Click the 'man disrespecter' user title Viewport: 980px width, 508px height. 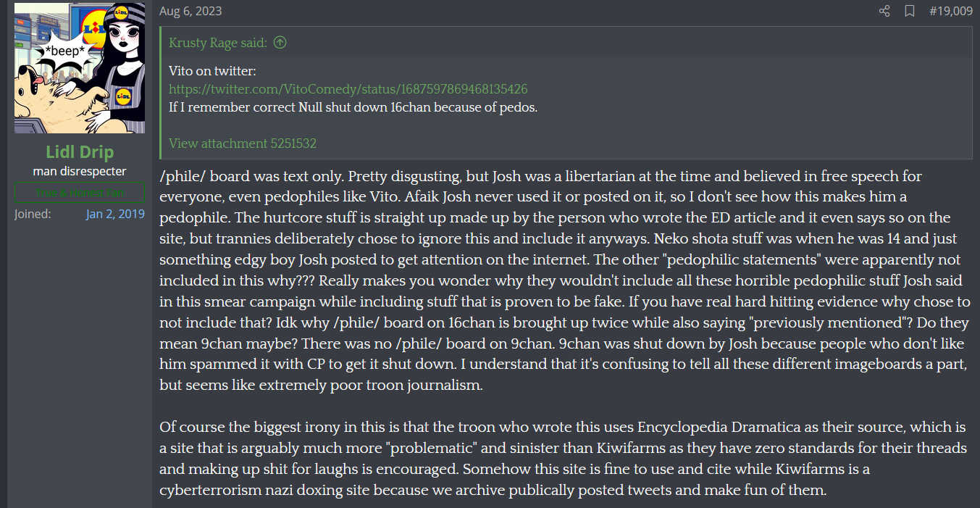coord(80,172)
